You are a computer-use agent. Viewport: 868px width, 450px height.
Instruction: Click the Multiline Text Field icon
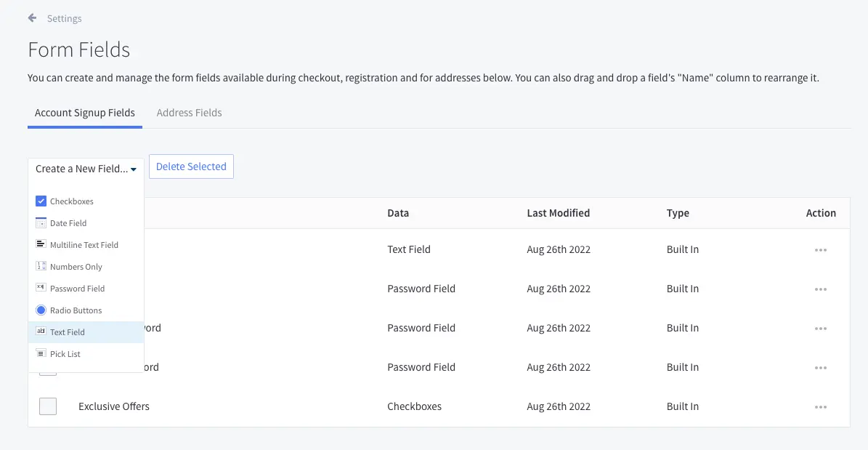point(41,245)
